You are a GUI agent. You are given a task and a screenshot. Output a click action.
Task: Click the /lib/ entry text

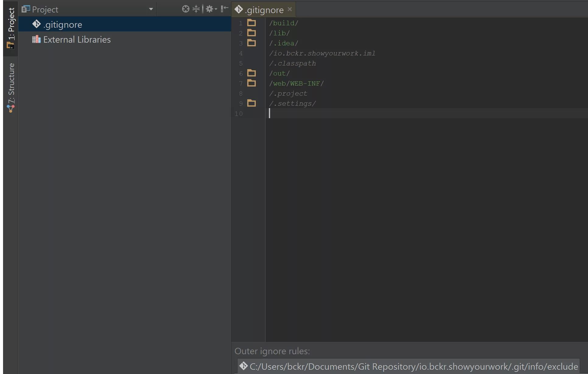coord(279,33)
